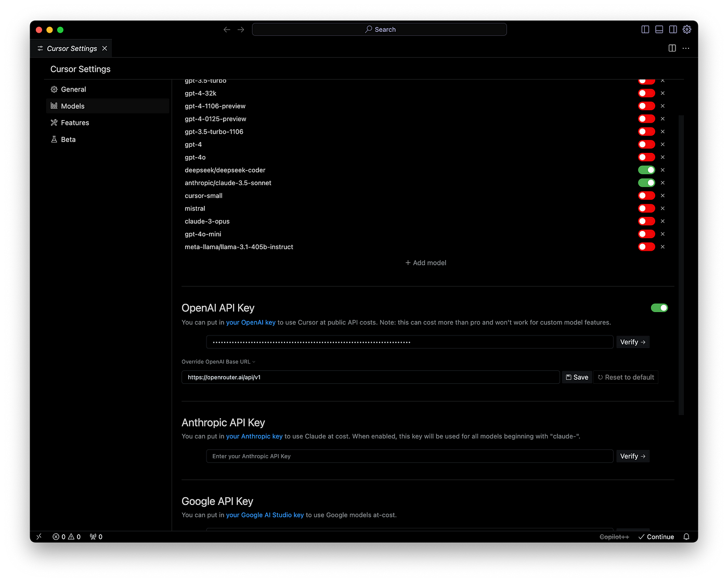Open your OpenAI key link
728x582 pixels.
[x=251, y=322]
